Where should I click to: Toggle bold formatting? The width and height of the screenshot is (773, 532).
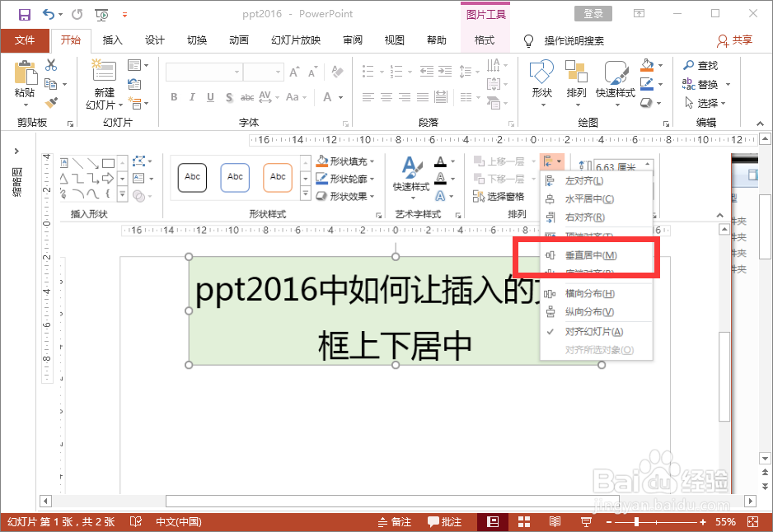(174, 97)
